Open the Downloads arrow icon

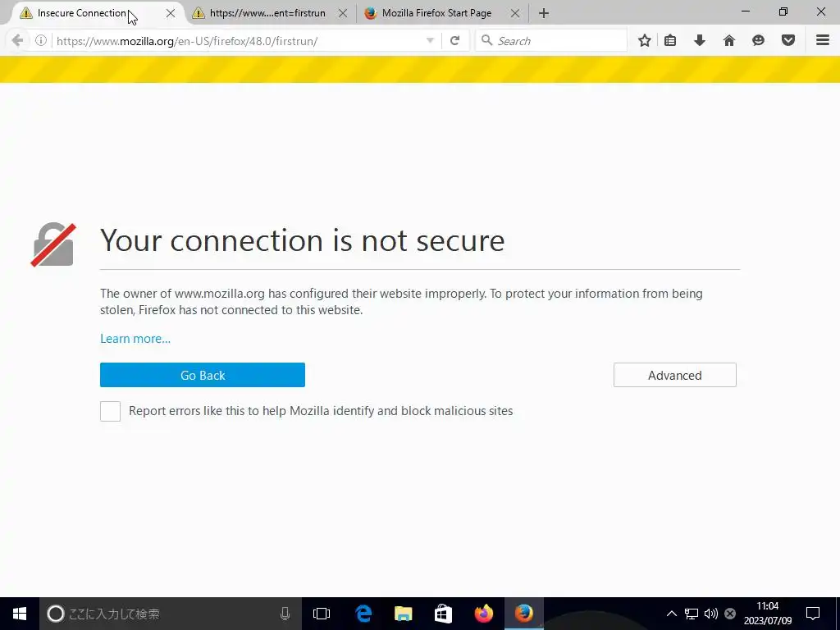coord(700,40)
